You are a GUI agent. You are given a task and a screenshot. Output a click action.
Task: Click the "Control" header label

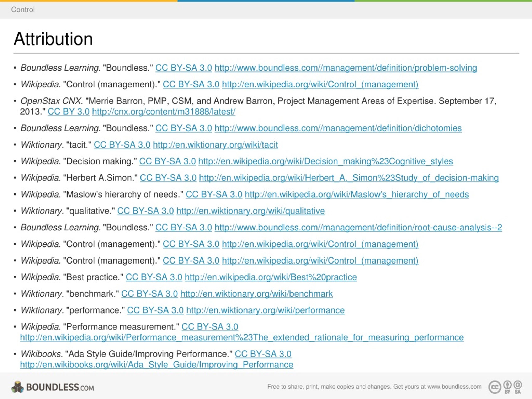[x=23, y=10]
